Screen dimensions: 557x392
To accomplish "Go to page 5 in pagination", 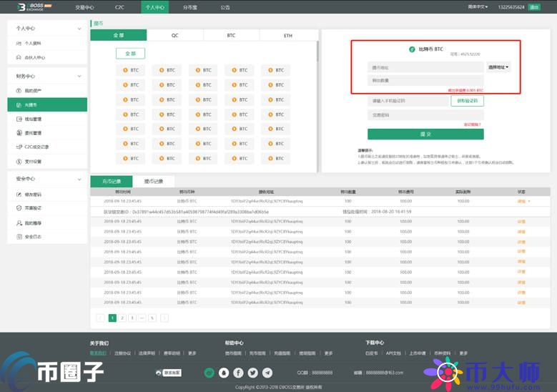I will tap(152, 318).
